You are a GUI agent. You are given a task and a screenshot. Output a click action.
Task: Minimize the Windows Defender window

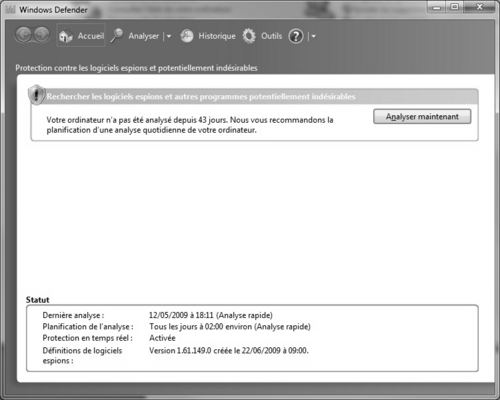coord(437,7)
